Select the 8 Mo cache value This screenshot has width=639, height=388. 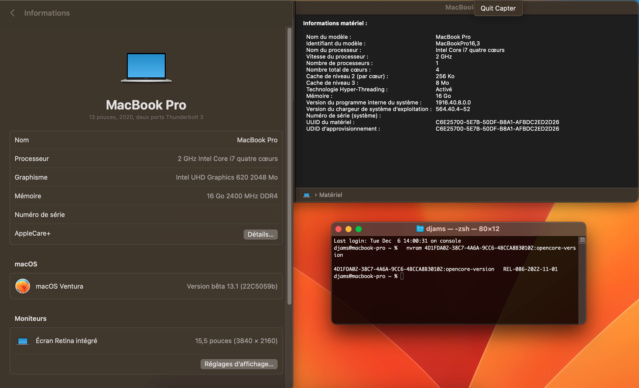(x=442, y=83)
